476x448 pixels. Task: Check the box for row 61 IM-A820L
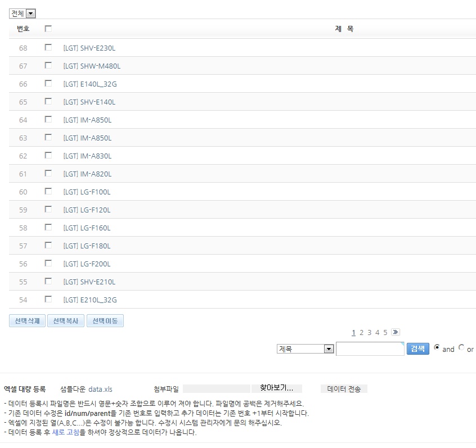(x=48, y=173)
